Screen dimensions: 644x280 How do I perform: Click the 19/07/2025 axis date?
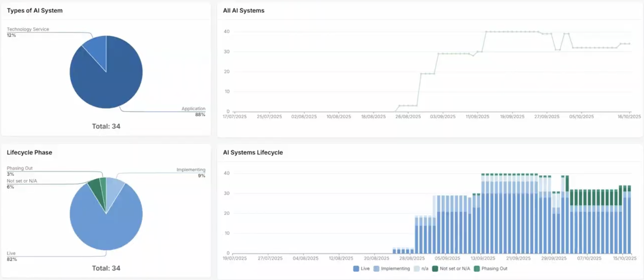coord(234,258)
